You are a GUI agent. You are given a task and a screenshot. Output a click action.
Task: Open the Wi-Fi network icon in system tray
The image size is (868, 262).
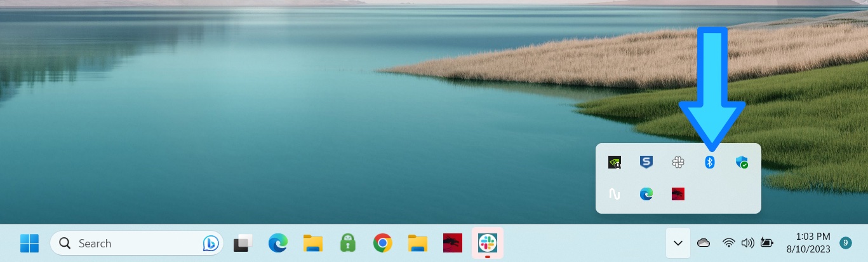point(729,243)
